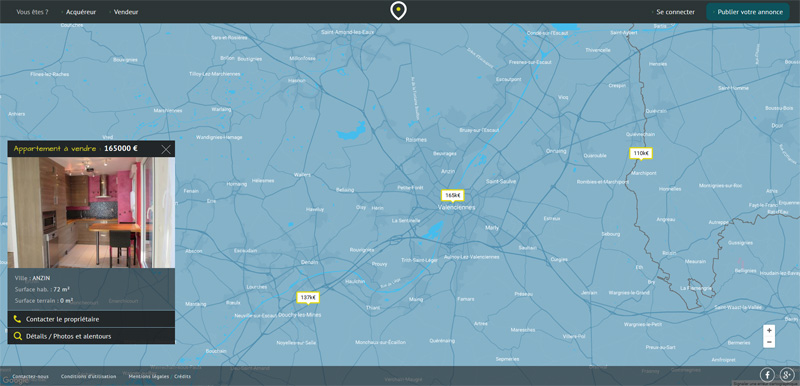This screenshot has width=800, height=386.
Task: Open the Google Plus icon
Action: point(786,375)
